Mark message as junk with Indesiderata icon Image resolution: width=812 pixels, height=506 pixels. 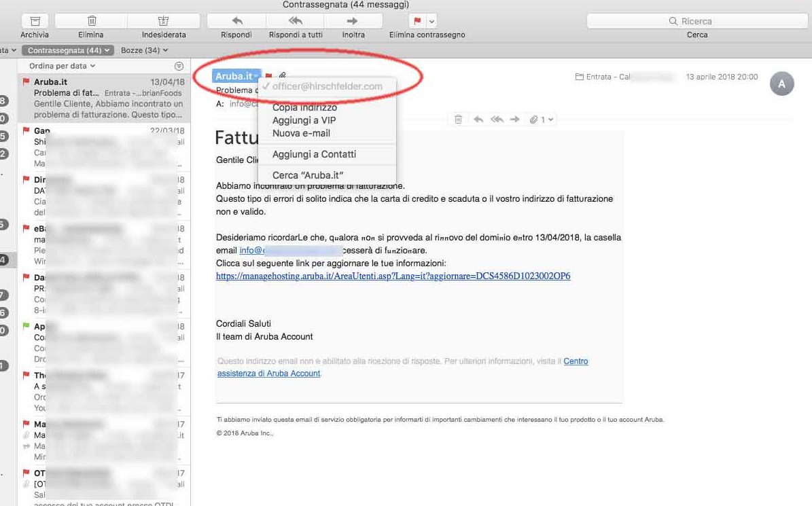coord(163,20)
